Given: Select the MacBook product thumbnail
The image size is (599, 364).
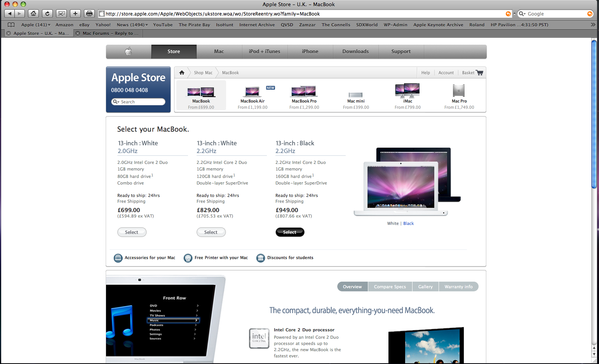Looking at the screenshot, I should point(201,92).
